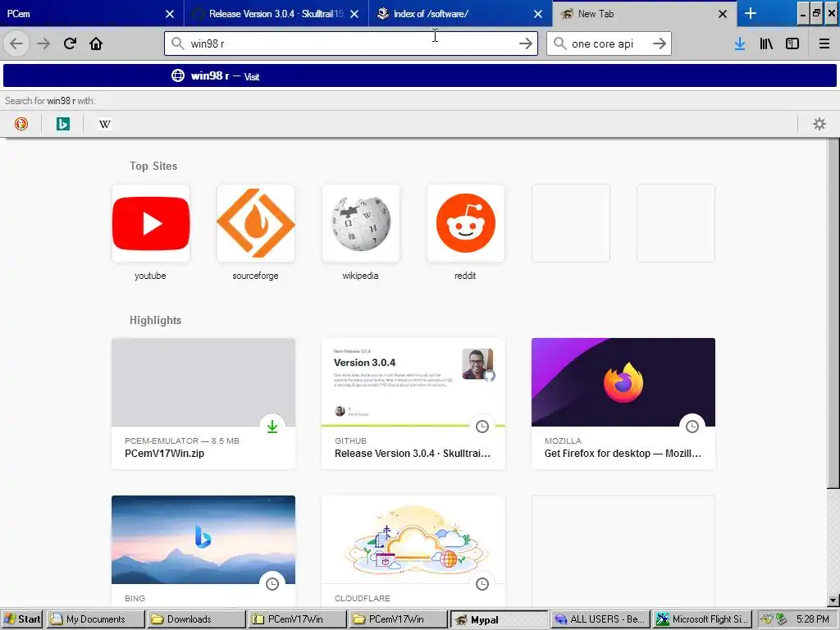840x630 pixels.
Task: Click the clock badge on Mozilla card
Action: [692, 427]
